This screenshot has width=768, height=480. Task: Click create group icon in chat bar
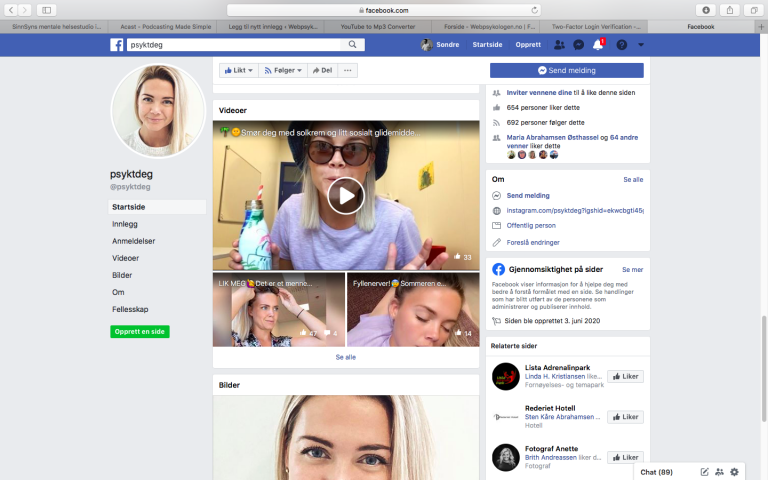point(719,472)
